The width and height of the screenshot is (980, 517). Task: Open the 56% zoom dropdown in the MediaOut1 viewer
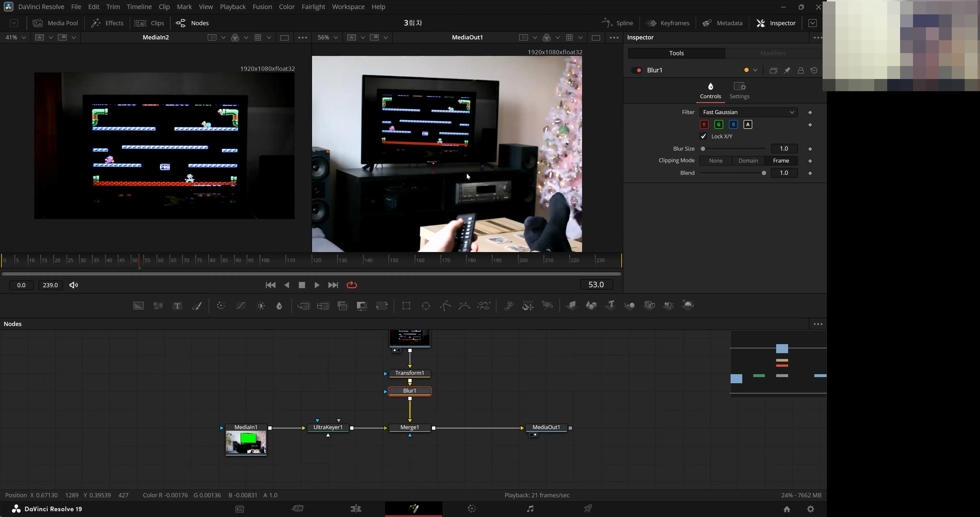tap(327, 37)
